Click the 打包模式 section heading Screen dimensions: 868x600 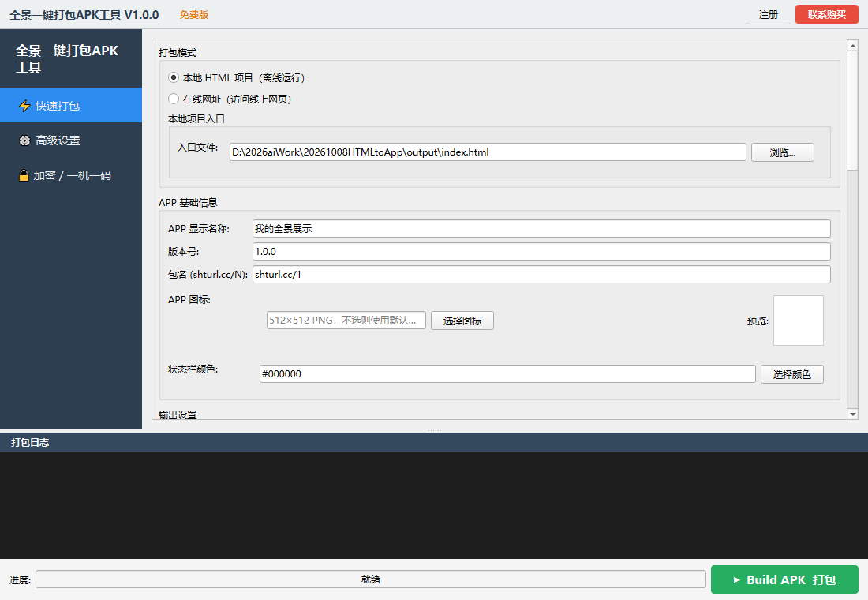click(177, 53)
